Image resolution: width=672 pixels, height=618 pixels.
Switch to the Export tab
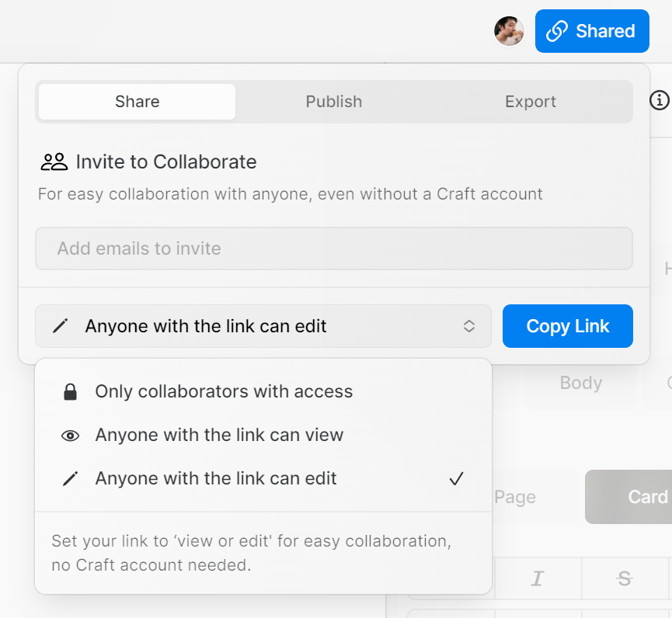tap(531, 102)
